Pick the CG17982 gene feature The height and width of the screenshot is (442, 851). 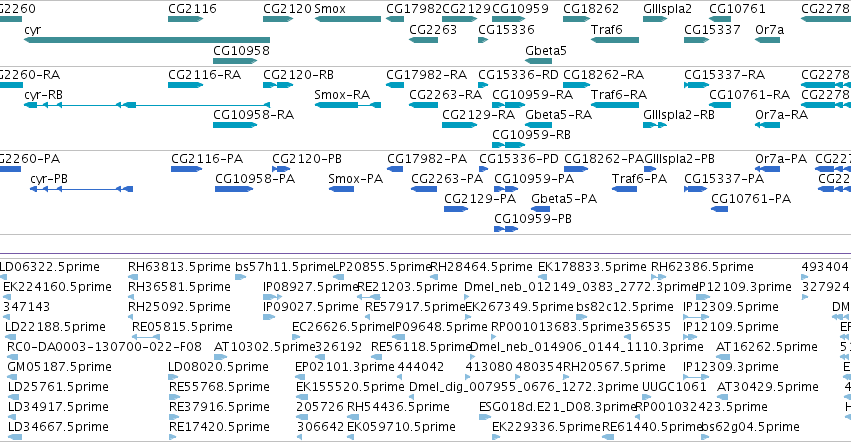point(395,19)
